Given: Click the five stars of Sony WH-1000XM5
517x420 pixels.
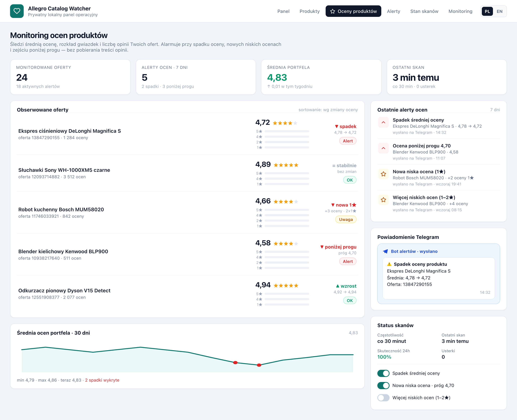Looking at the screenshot, I should pyautogui.click(x=286, y=165).
